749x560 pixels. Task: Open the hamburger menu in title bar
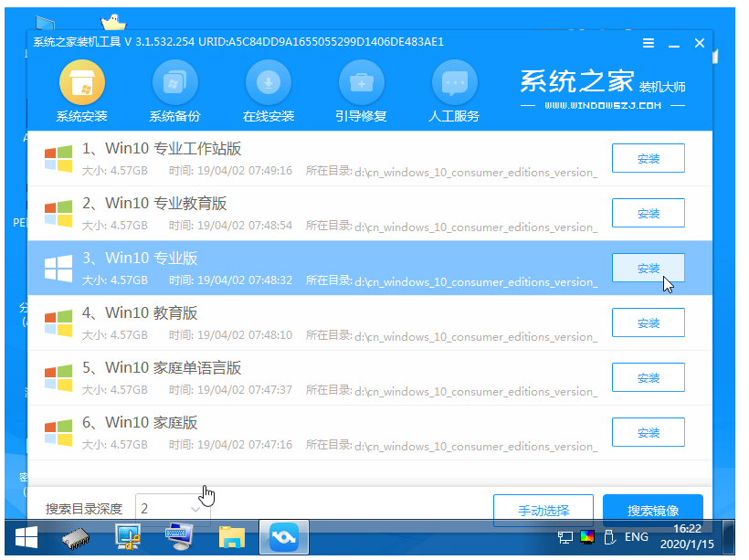point(649,43)
